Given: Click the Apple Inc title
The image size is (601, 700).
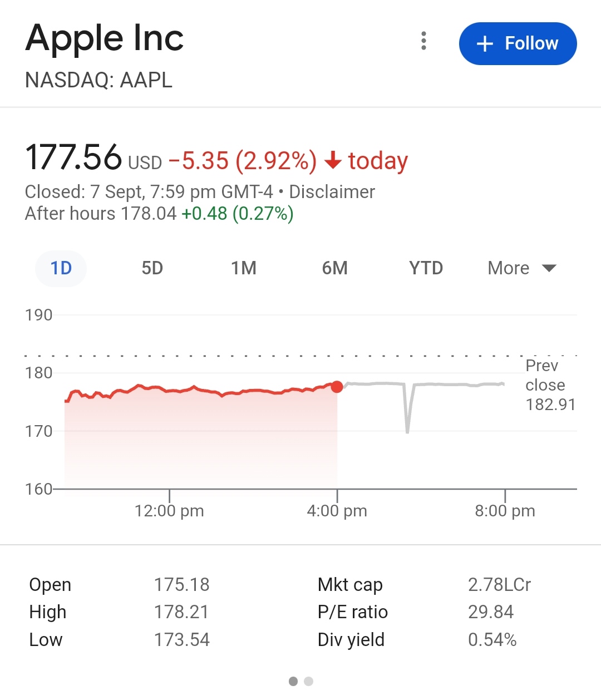Looking at the screenshot, I should coord(105,38).
